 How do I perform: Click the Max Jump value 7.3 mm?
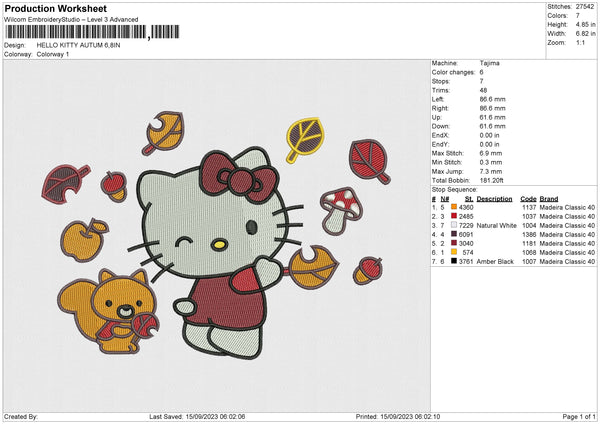491,171
